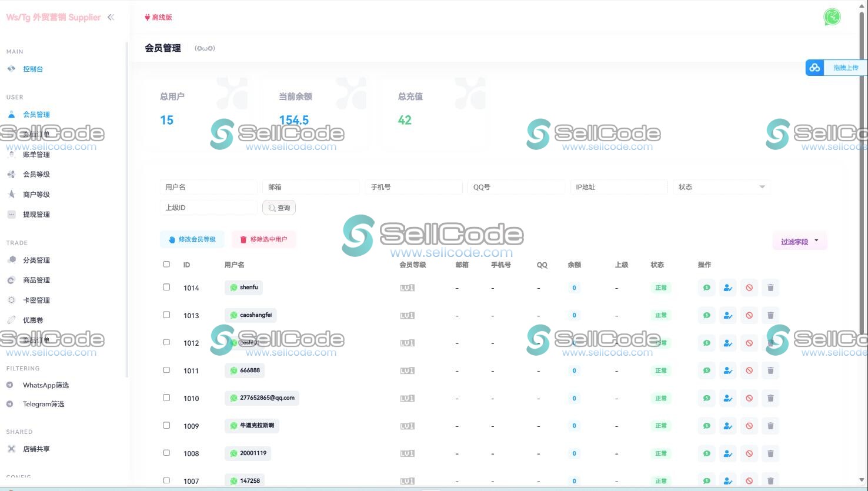Image resolution: width=868 pixels, height=491 pixels.
Task: Click the 用户名 search input field
Action: [x=208, y=187]
